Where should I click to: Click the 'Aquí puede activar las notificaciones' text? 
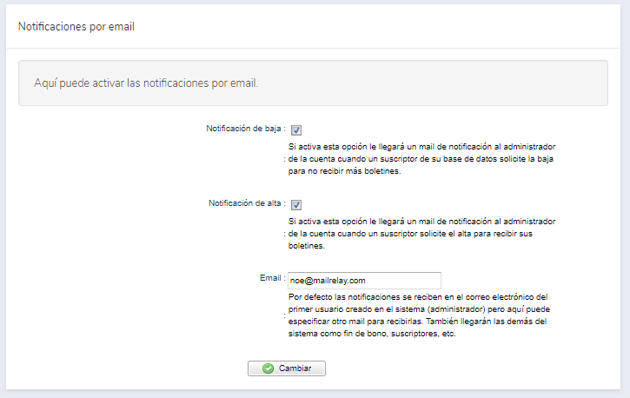point(146,83)
